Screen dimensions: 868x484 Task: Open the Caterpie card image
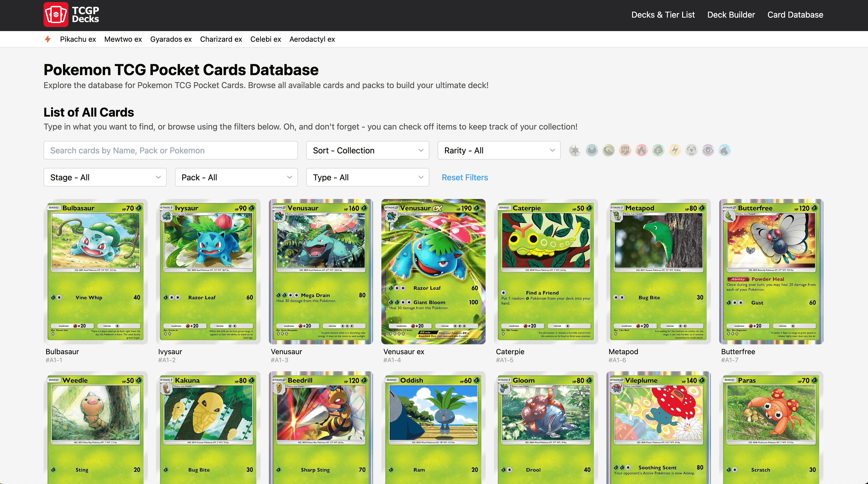[546, 272]
